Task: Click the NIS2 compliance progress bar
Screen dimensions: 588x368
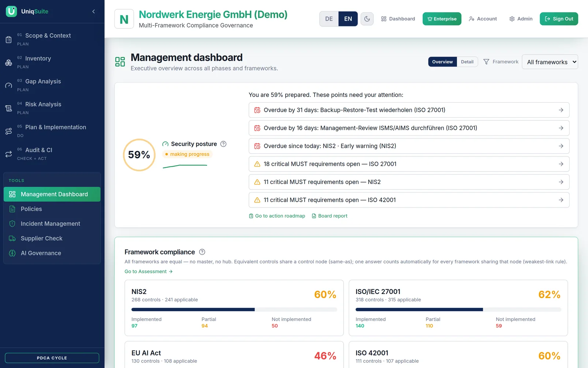Action: (x=234, y=310)
